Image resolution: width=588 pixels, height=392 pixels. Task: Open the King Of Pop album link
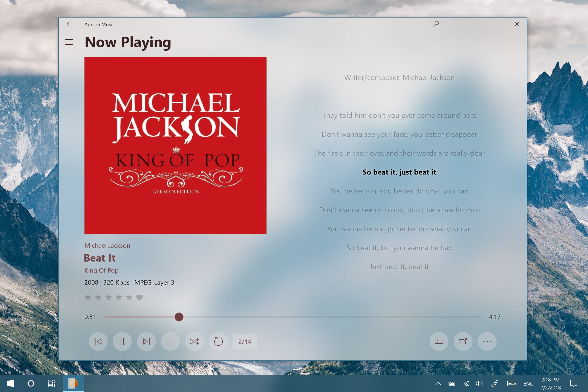(101, 271)
